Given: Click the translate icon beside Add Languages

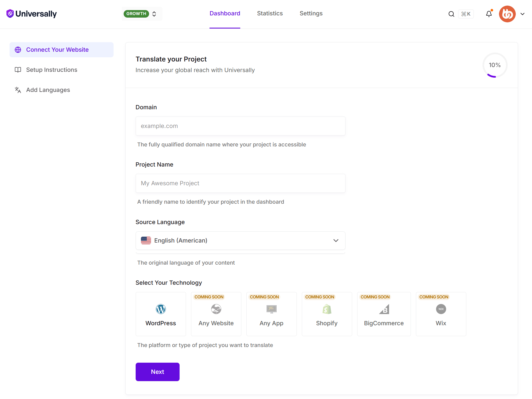Looking at the screenshot, I should pyautogui.click(x=18, y=90).
